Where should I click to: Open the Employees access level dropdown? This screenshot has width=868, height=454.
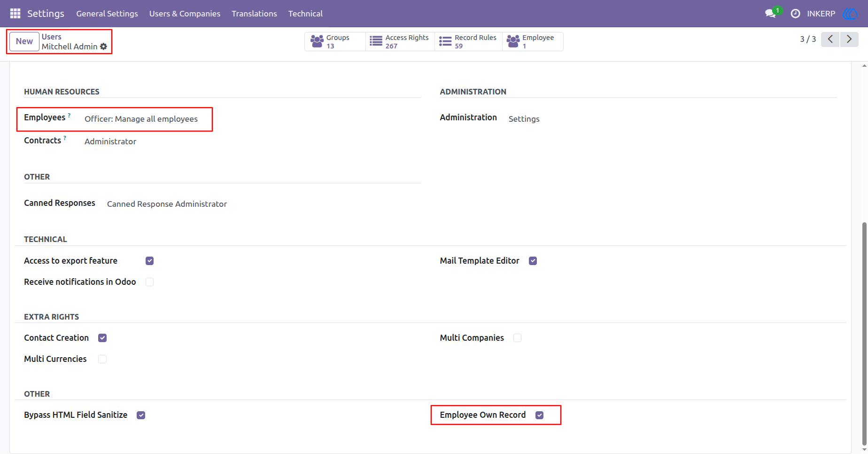141,119
